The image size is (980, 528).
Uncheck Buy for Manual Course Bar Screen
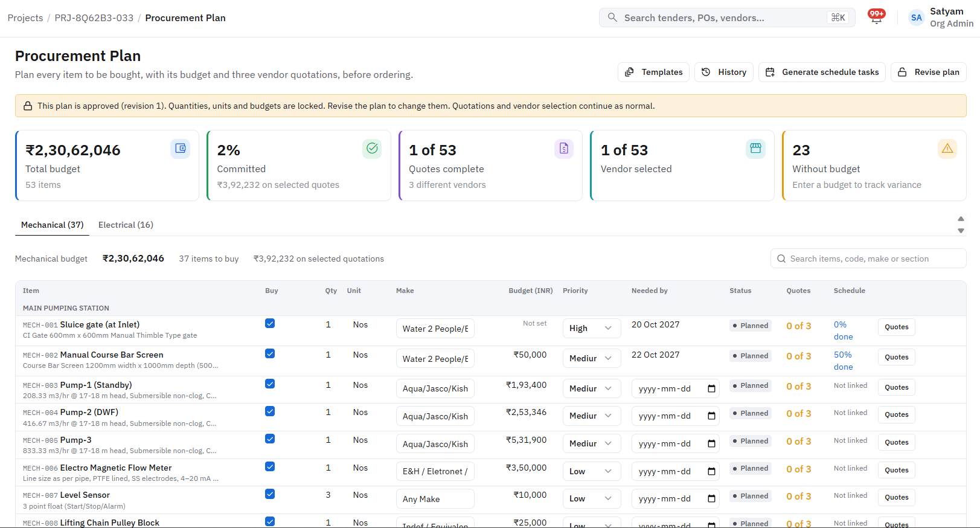click(270, 354)
